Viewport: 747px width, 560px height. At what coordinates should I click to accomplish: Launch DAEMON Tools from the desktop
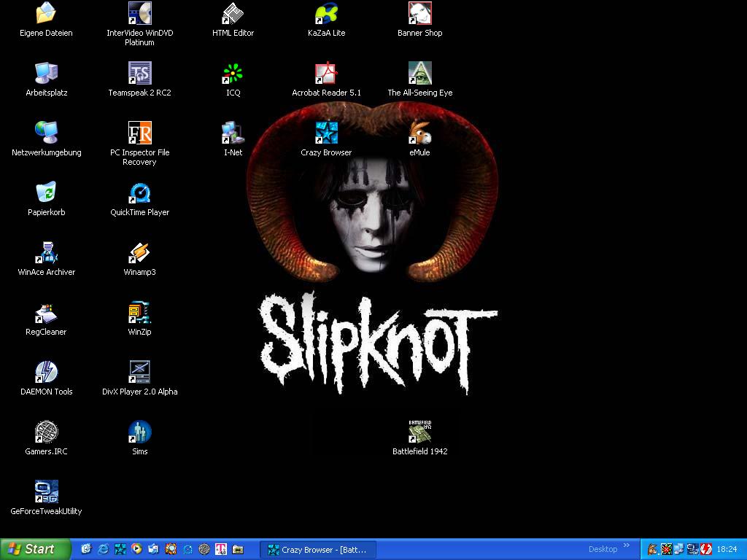tap(46, 373)
